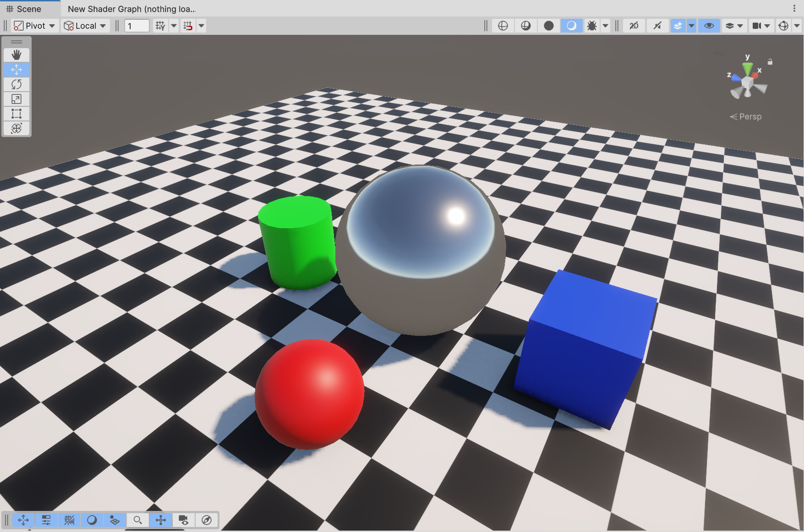
Task: Click the cameras overlay icon in bottom bar
Action: (x=184, y=520)
